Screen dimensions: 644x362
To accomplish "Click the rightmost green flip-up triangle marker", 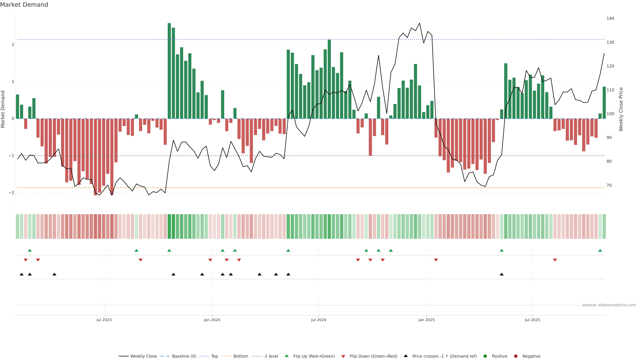I will coord(600,251).
